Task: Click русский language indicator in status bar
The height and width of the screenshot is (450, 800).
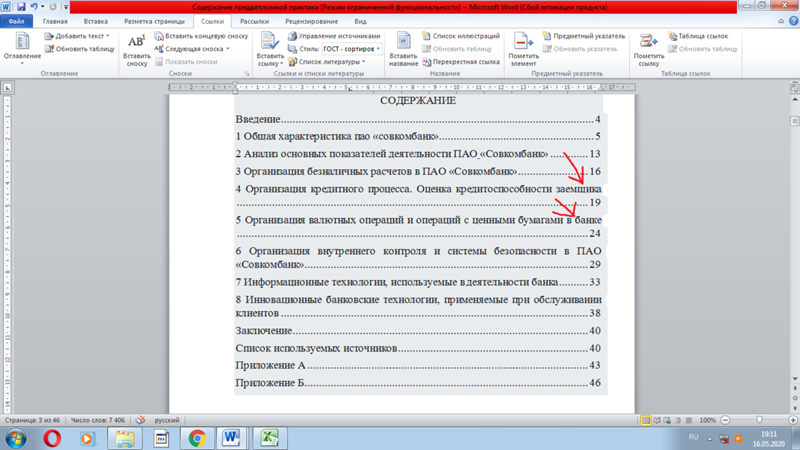Action: pyautogui.click(x=167, y=420)
